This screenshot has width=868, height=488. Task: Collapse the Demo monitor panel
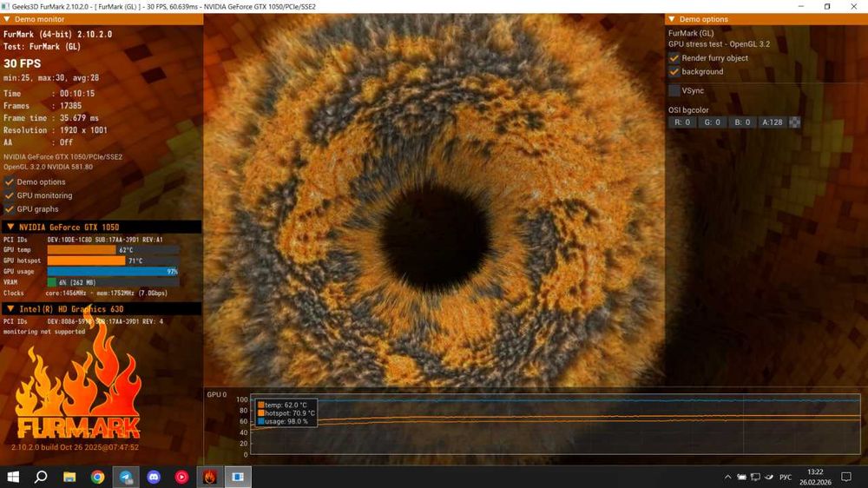(x=7, y=19)
